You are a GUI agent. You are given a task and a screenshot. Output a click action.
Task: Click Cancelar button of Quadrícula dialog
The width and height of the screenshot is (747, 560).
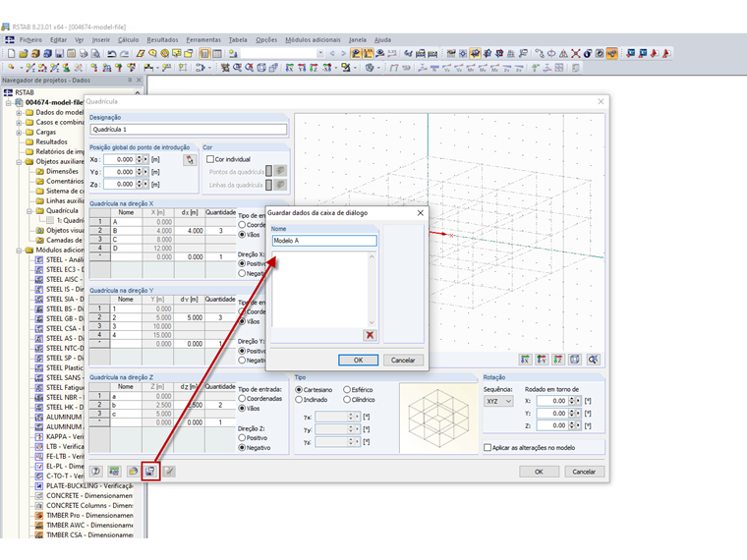(x=584, y=472)
